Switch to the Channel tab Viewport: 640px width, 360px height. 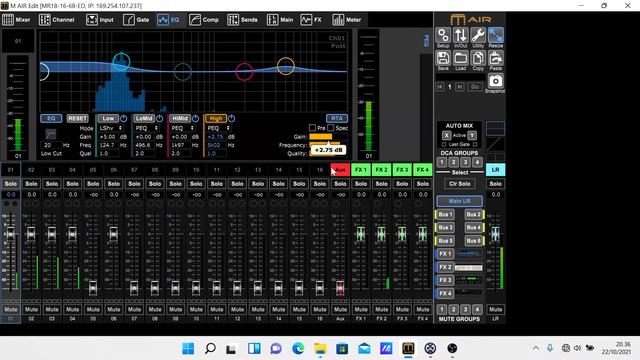click(57, 20)
